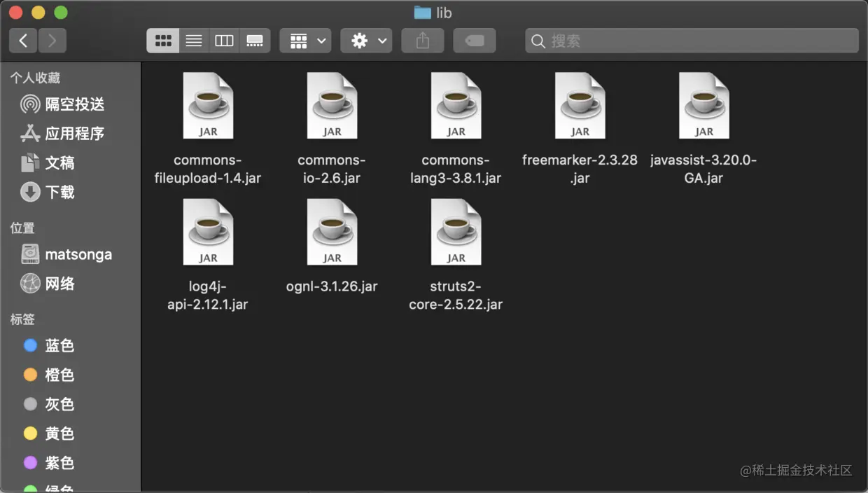868x493 pixels.
Task: Select the 橙色 orange tag
Action: pyautogui.click(x=70, y=375)
